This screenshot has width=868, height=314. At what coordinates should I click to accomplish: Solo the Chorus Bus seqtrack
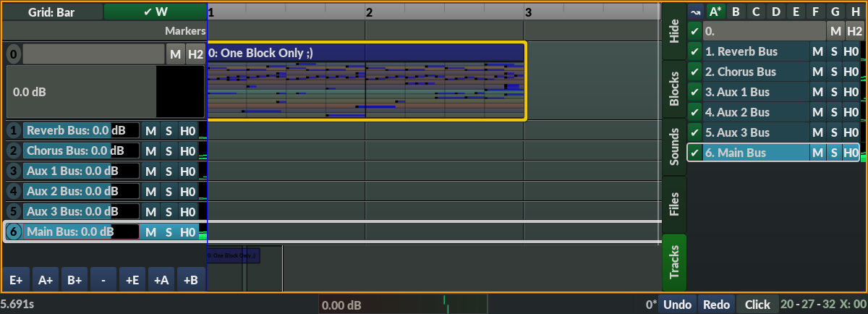click(169, 151)
